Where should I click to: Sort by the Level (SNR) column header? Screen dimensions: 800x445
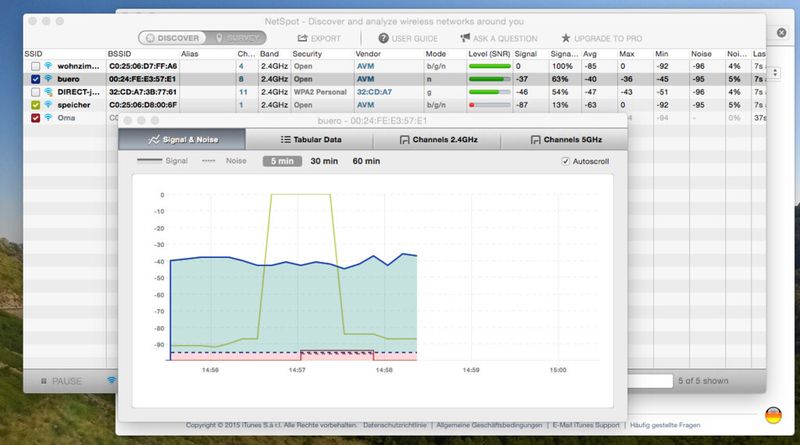[x=489, y=54]
